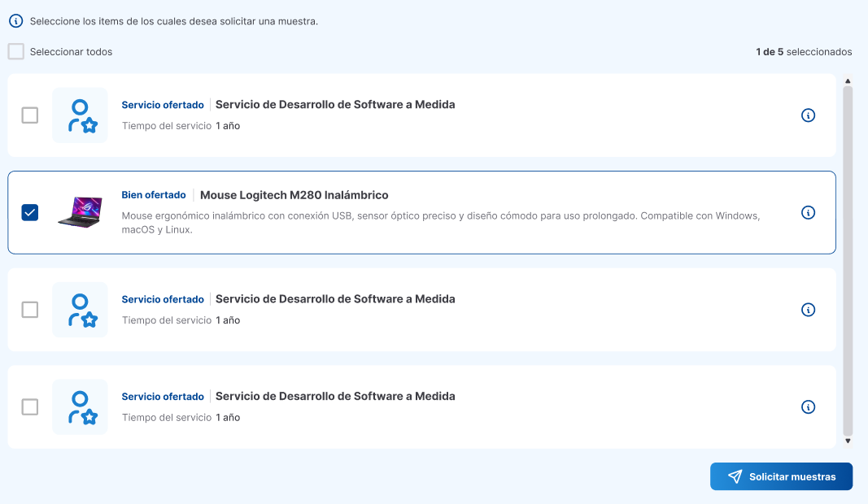Viewport: 868px width, 504px height.
Task: Click the circled info icon next to the instructions banner
Action: pyautogui.click(x=15, y=20)
